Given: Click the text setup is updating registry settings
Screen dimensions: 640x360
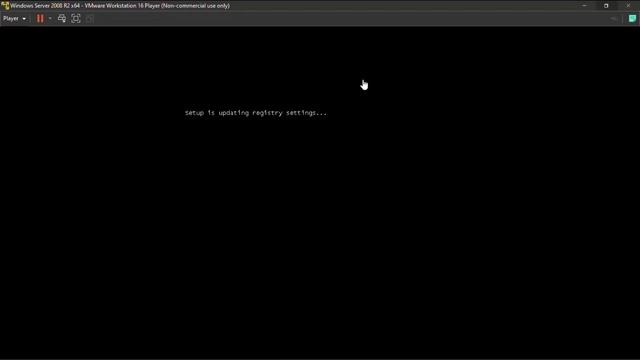Looking at the screenshot, I should coord(256,113).
